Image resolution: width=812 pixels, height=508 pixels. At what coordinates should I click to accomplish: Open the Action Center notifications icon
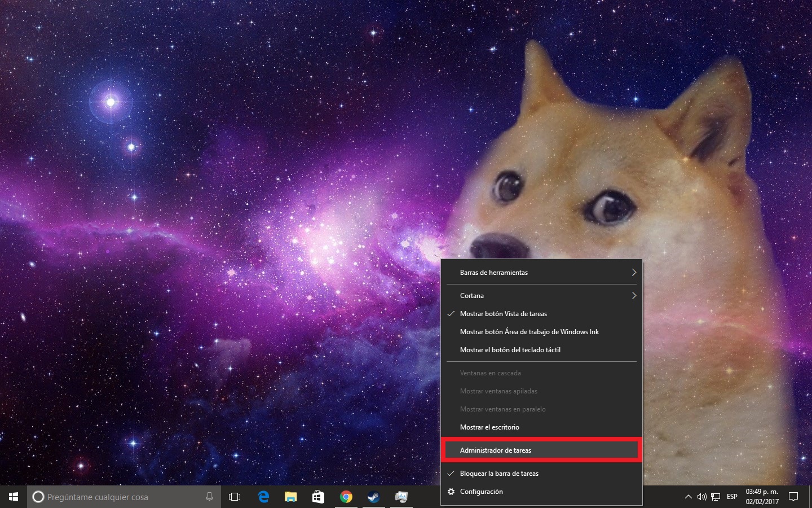click(793, 497)
